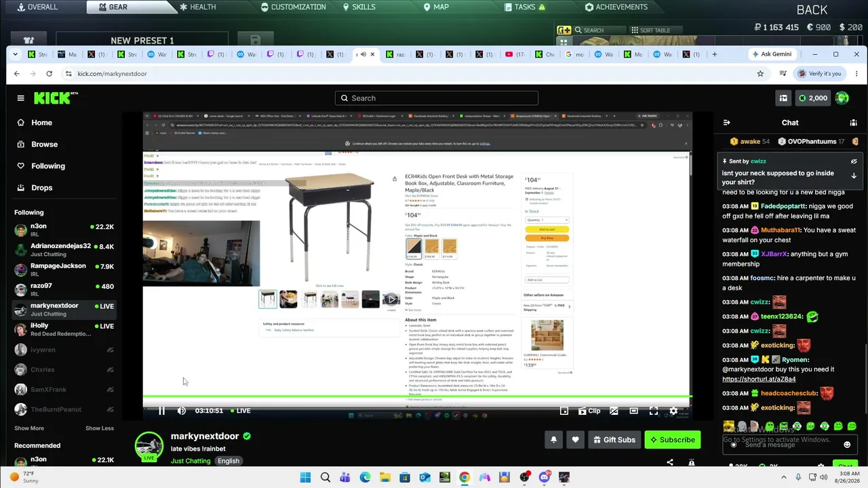This screenshot has width=868, height=488.
Task: Open the Gift Subs button
Action: tap(614, 440)
